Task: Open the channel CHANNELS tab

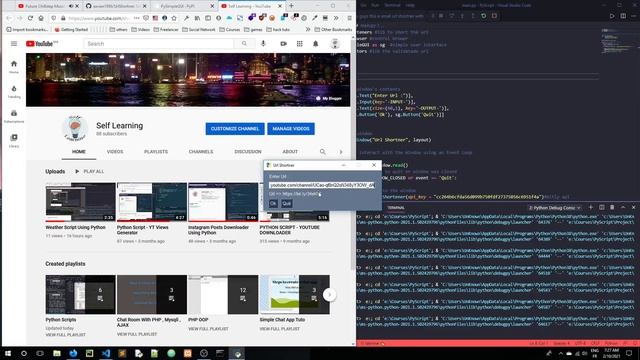Action: coord(201,151)
